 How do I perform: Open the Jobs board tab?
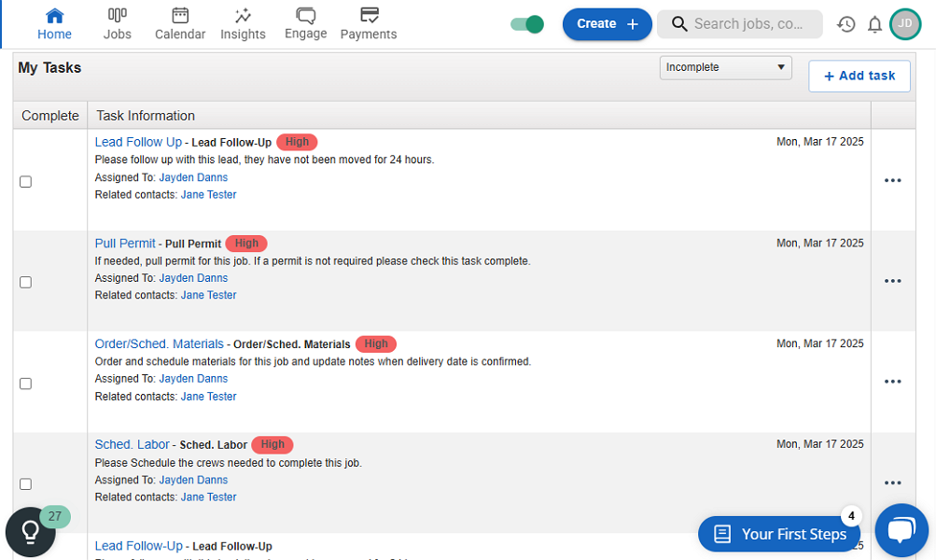point(117,24)
